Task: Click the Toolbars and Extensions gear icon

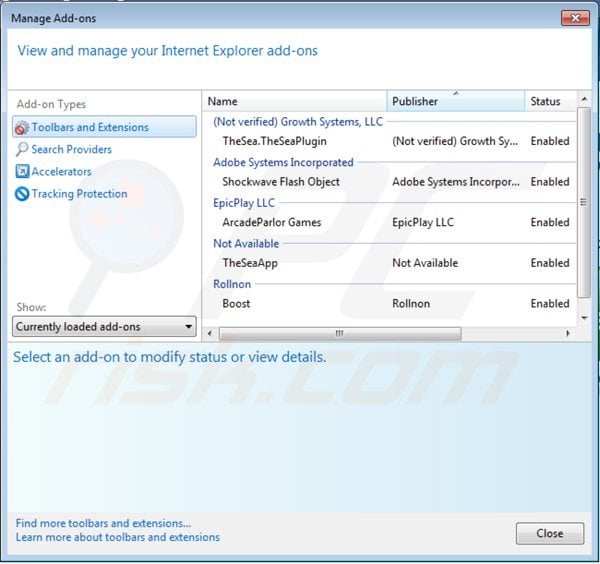Action: (x=22, y=128)
